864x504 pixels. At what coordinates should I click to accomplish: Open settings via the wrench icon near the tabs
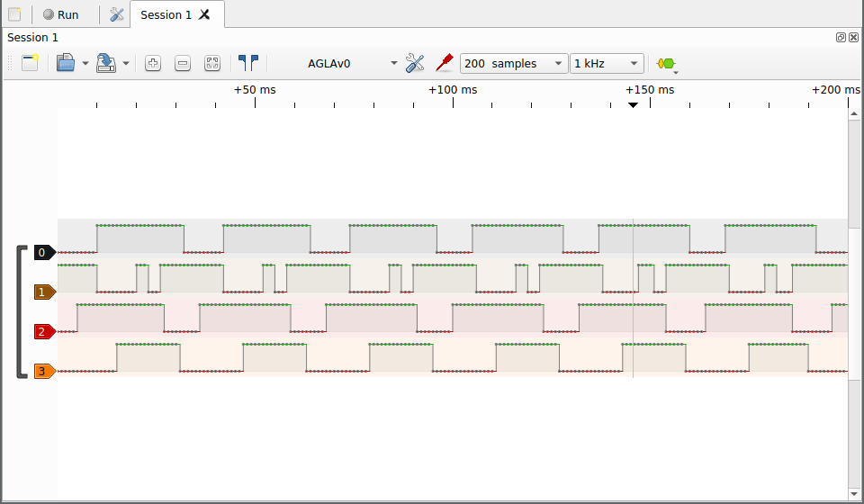[117, 14]
